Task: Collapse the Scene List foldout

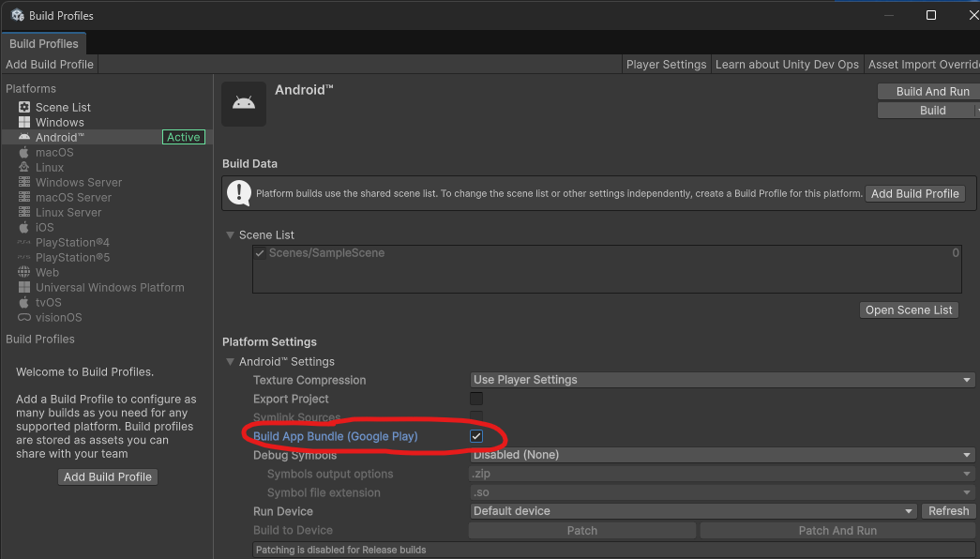Action: [230, 235]
